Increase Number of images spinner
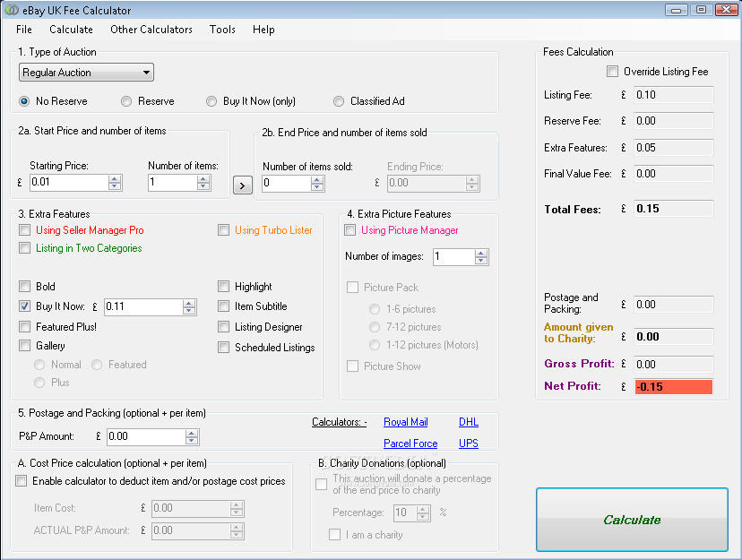The image size is (742, 560). pyautogui.click(x=481, y=254)
